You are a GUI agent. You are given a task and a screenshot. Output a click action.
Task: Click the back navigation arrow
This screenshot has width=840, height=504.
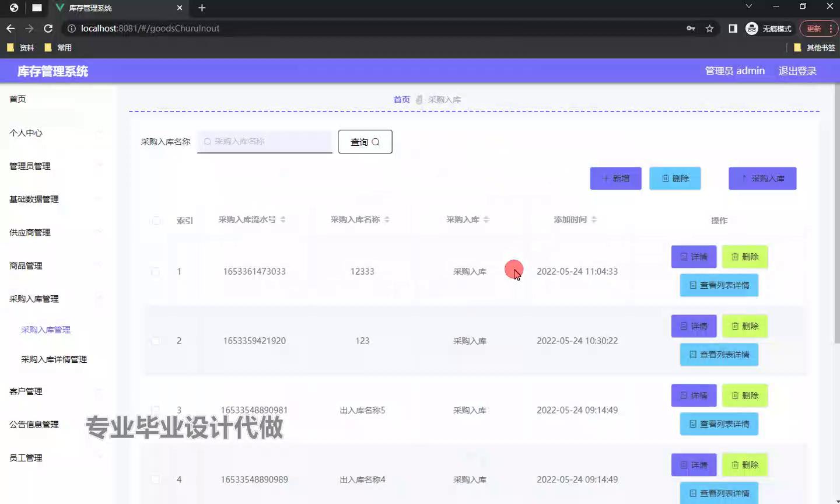(10, 29)
